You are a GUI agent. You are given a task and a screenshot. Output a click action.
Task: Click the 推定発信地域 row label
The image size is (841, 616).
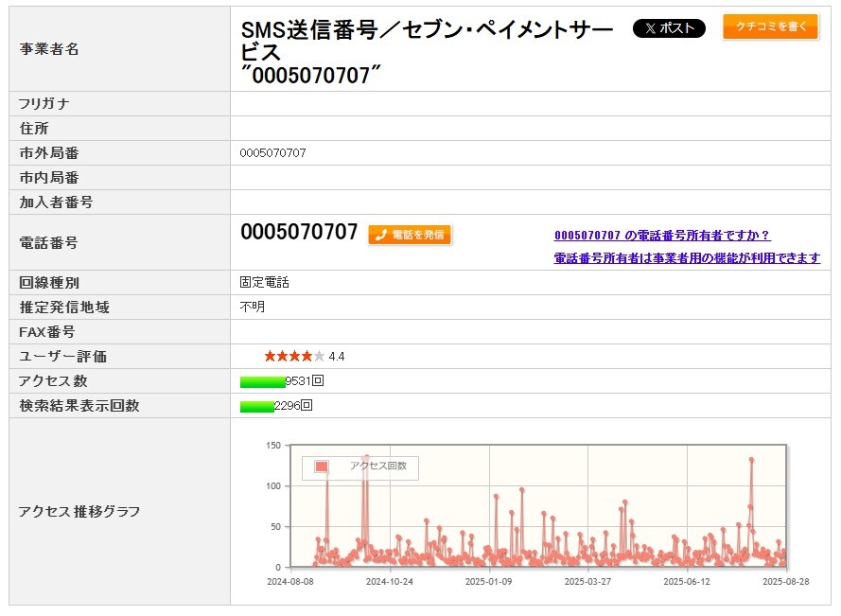point(64,307)
